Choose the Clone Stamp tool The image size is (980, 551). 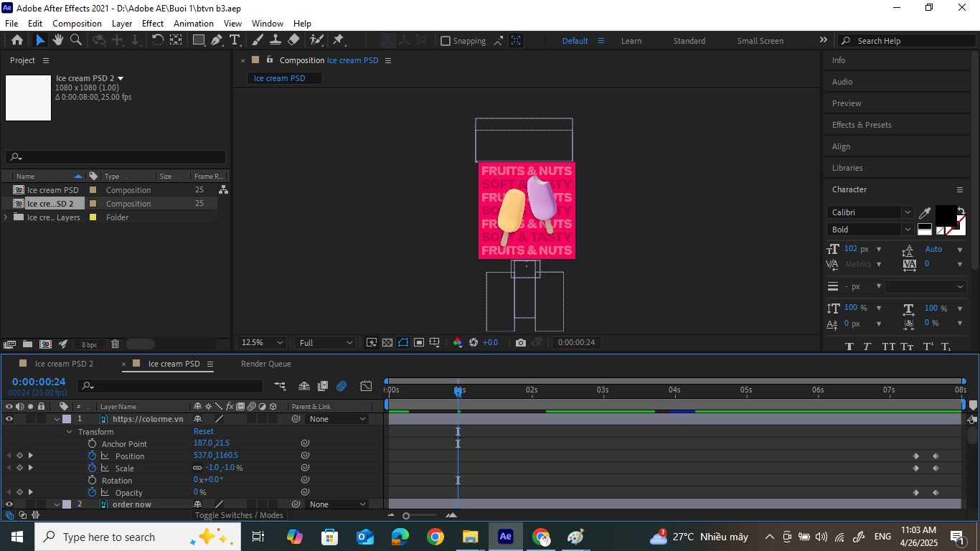[x=275, y=40]
